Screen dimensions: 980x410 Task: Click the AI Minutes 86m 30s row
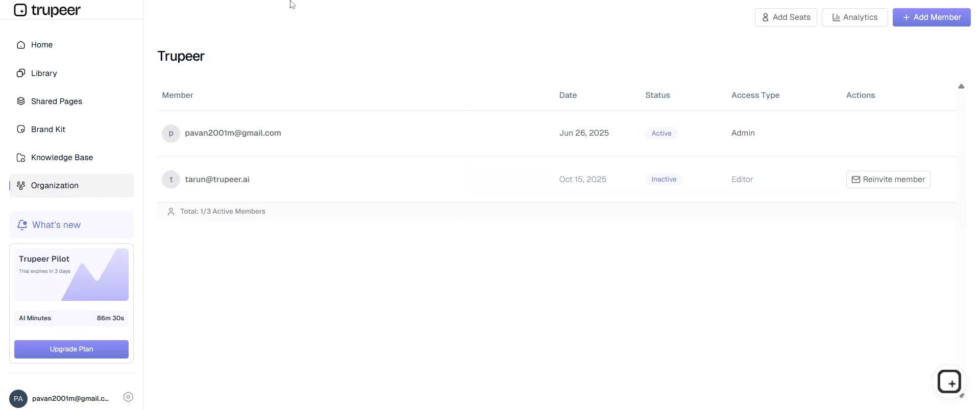pos(71,318)
